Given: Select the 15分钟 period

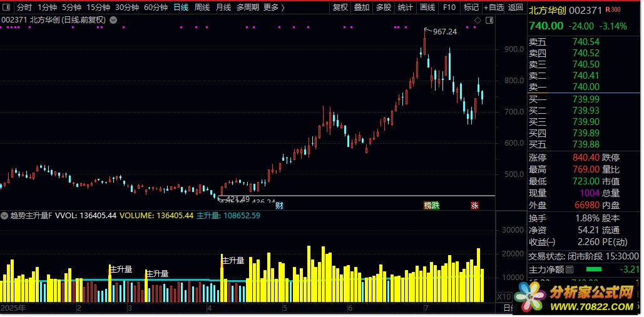Looking at the screenshot, I should (98, 8).
